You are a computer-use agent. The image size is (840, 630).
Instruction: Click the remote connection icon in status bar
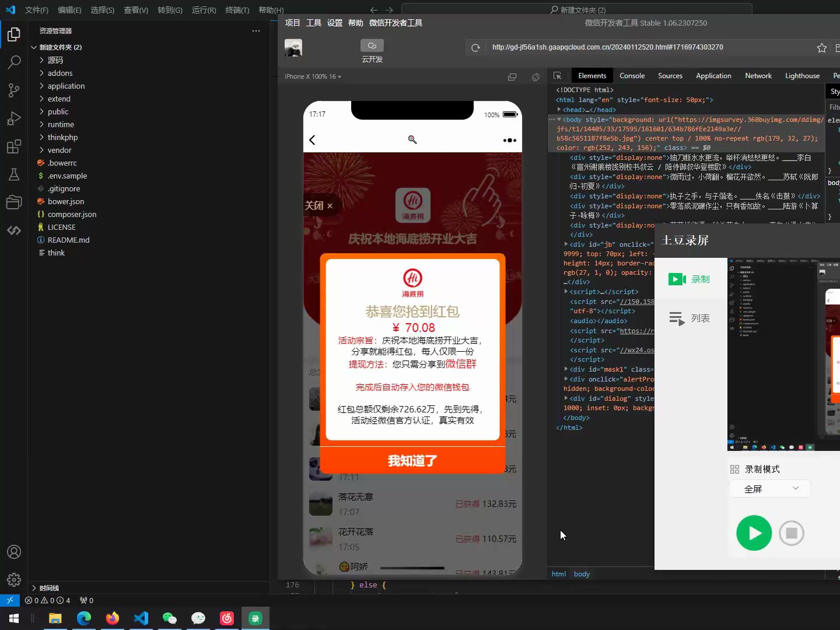pyautogui.click(x=10, y=600)
